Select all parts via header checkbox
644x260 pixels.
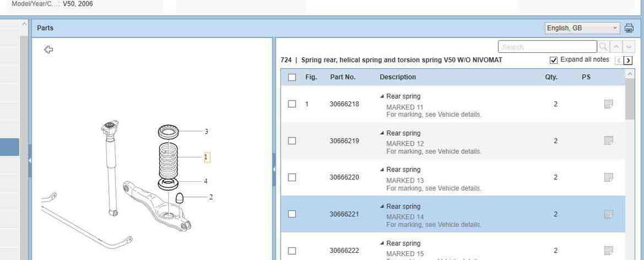tap(292, 77)
